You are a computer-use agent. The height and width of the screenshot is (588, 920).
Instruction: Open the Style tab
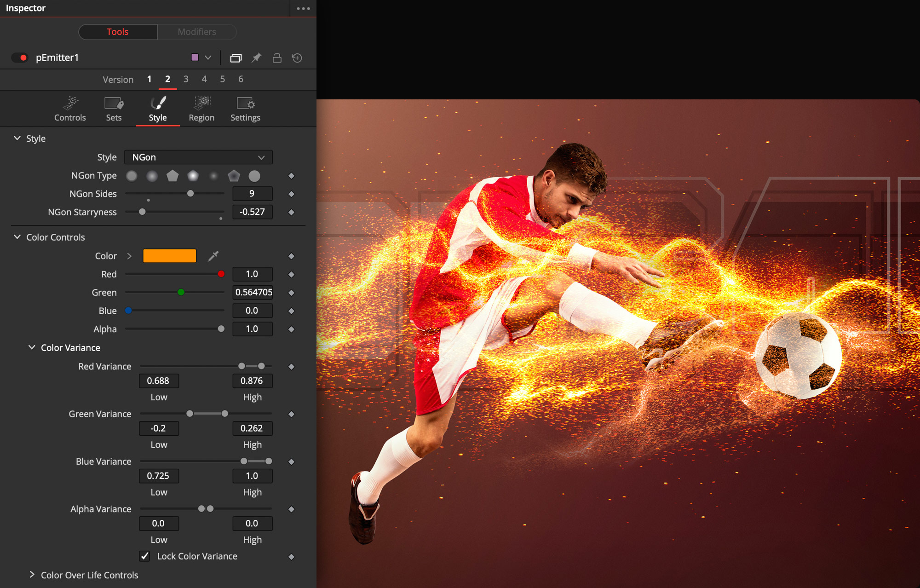coord(158,110)
